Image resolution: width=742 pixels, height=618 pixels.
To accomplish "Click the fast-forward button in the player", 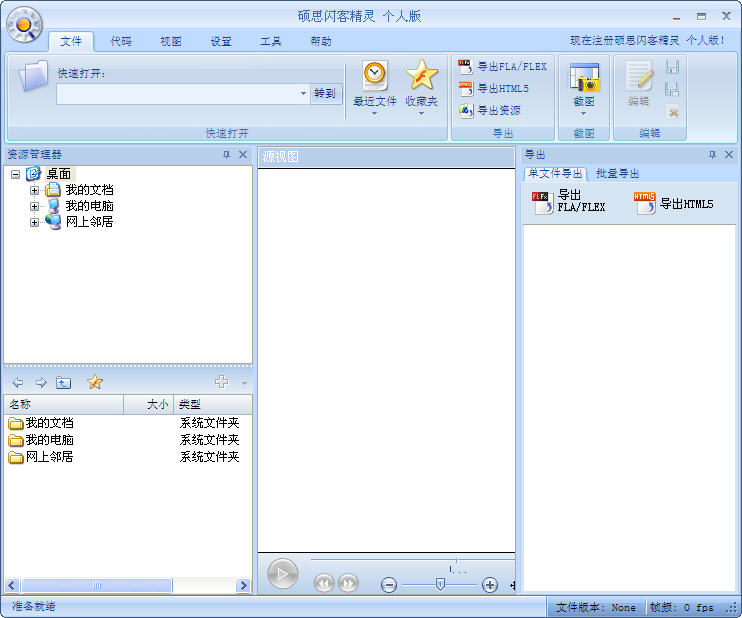I will (348, 583).
